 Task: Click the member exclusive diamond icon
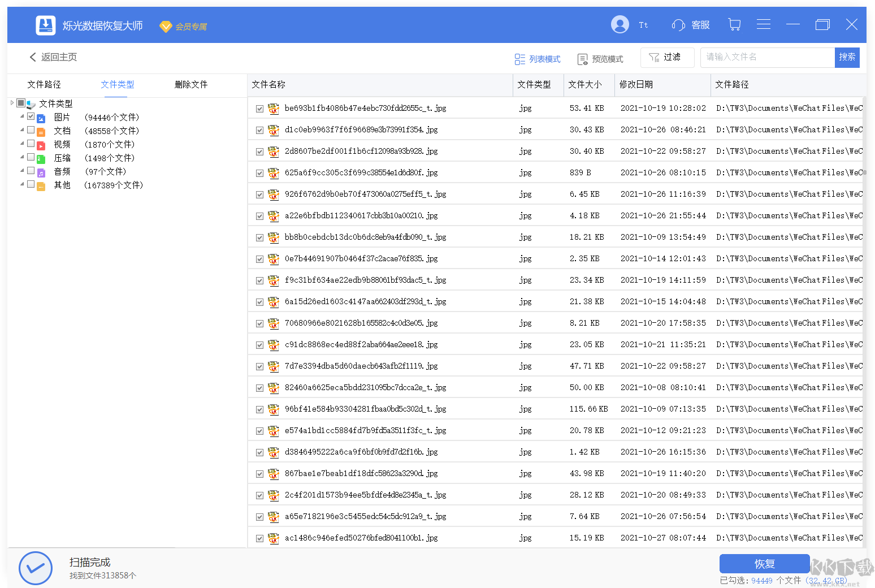pyautogui.click(x=166, y=27)
